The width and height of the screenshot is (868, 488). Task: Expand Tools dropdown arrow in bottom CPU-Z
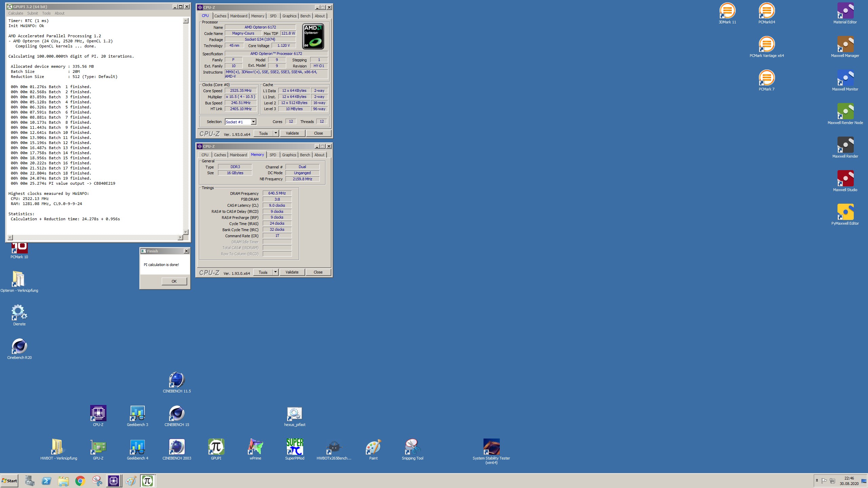point(275,272)
